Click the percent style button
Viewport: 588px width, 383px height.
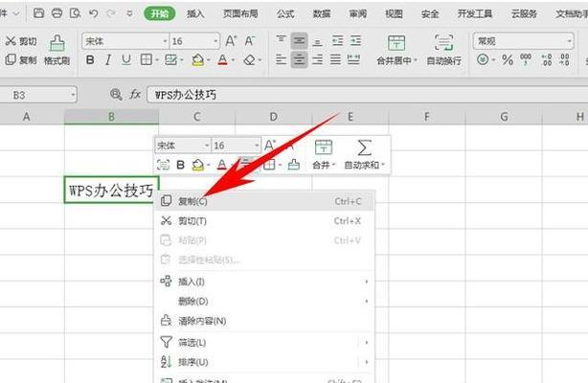pyautogui.click(x=508, y=59)
